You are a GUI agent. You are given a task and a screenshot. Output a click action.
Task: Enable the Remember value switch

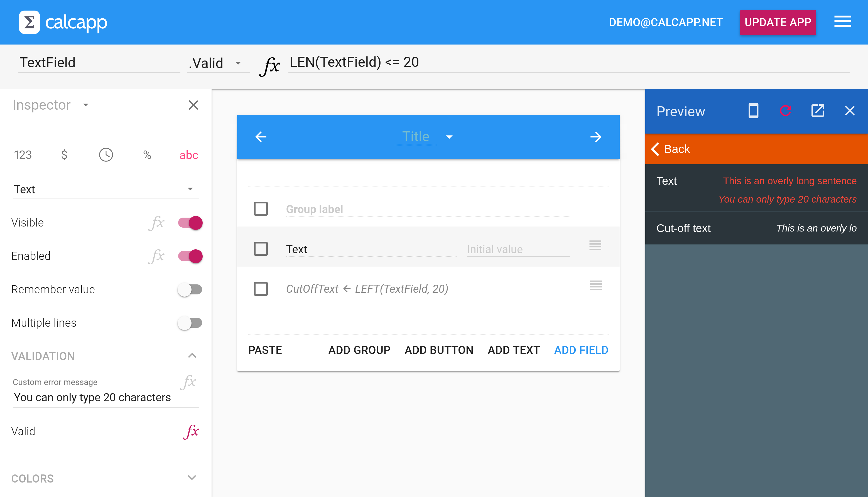click(x=190, y=289)
